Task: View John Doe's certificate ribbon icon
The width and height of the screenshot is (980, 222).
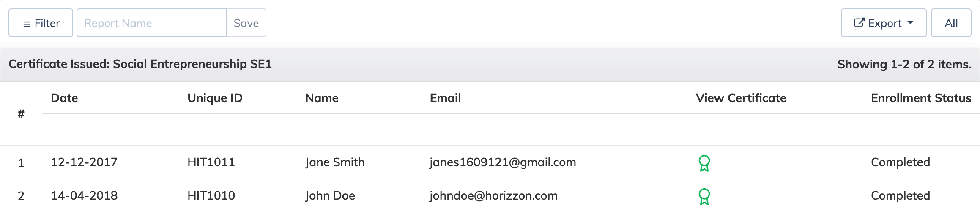Action: tap(704, 197)
